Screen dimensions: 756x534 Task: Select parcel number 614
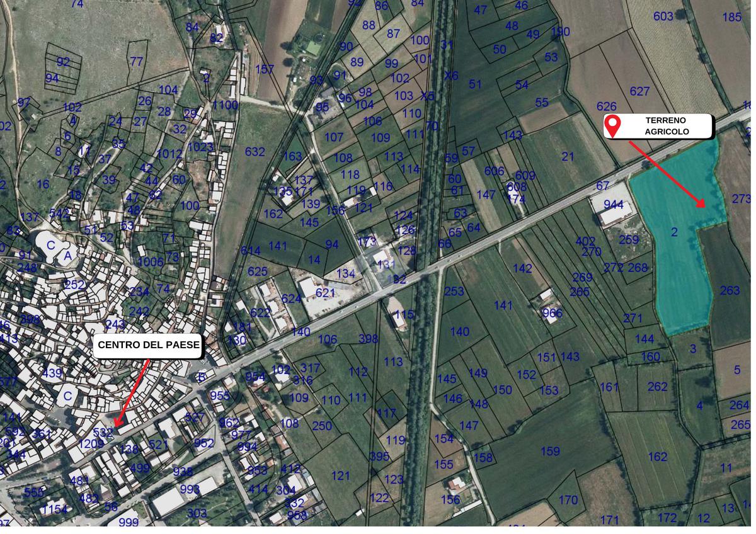tap(250, 251)
